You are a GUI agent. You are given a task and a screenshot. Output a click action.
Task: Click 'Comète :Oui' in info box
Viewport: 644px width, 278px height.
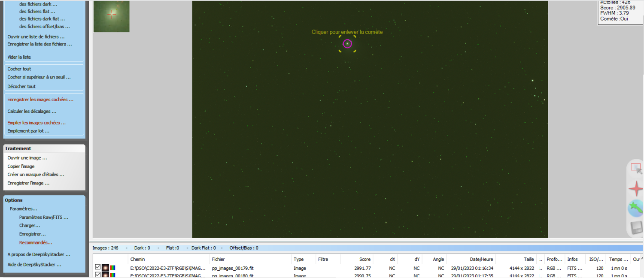pos(615,19)
